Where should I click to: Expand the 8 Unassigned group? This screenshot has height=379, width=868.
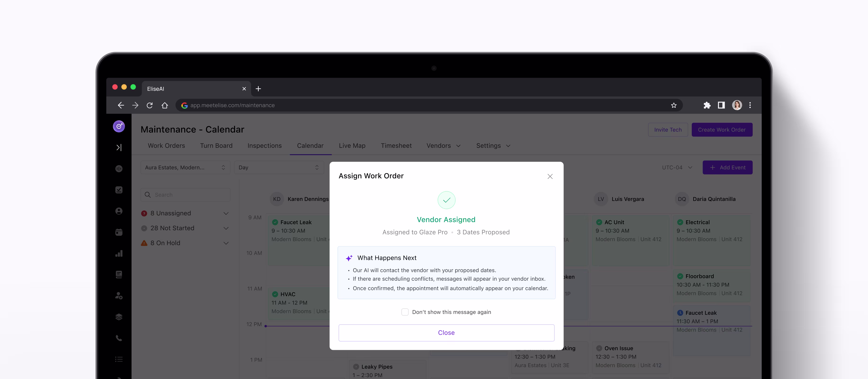point(226,214)
